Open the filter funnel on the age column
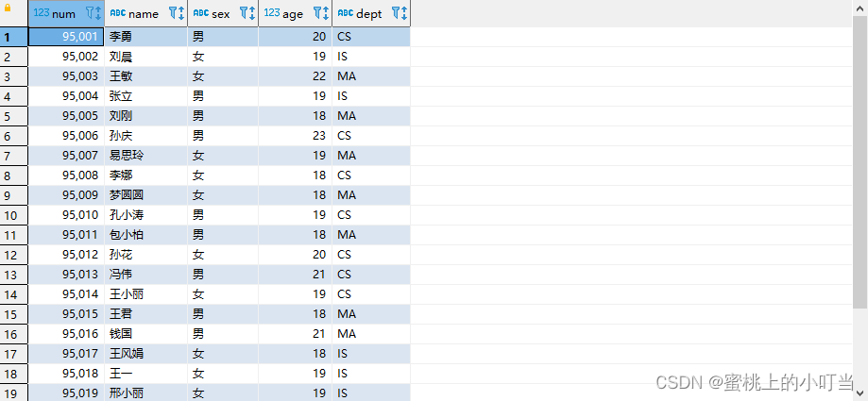Image resolution: width=868 pixels, height=401 pixels. 317,13
